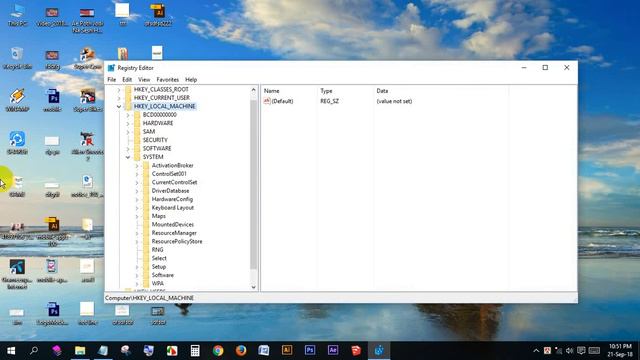Open the View menu

coord(144,80)
